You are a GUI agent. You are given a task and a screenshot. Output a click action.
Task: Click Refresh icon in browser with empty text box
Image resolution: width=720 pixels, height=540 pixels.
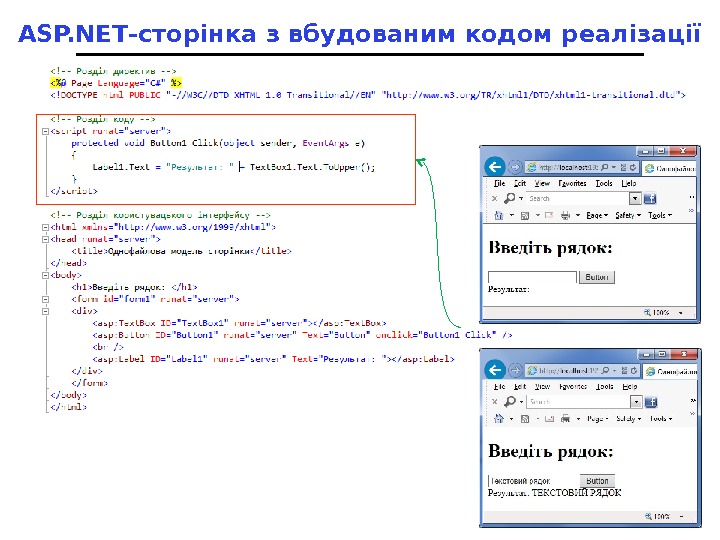pyautogui.click(x=633, y=167)
